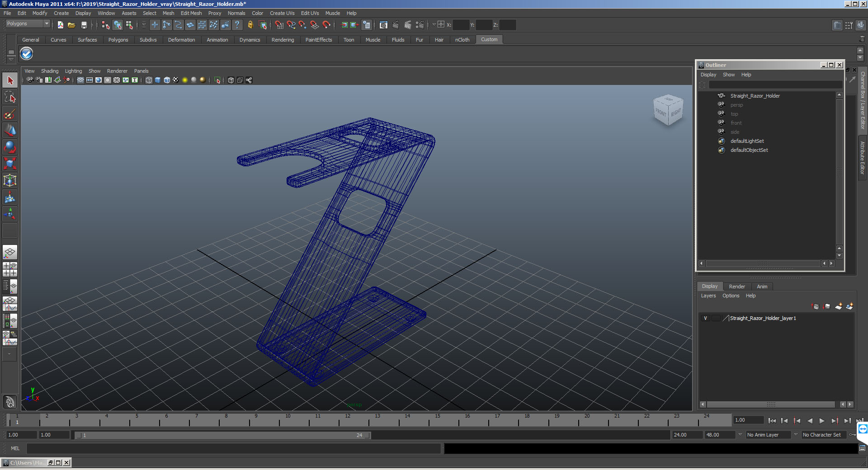The width and height of the screenshot is (868, 470).
Task: Pick the Move tool cone icon
Action: point(10,130)
